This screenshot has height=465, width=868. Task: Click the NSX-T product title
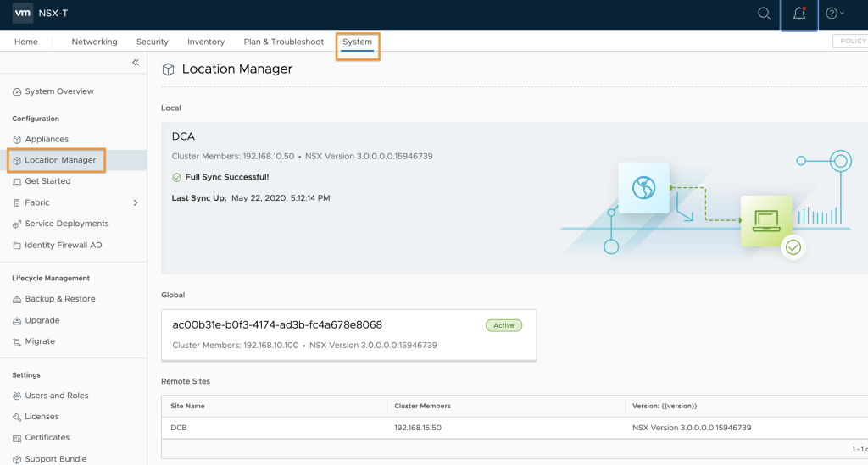pos(53,14)
